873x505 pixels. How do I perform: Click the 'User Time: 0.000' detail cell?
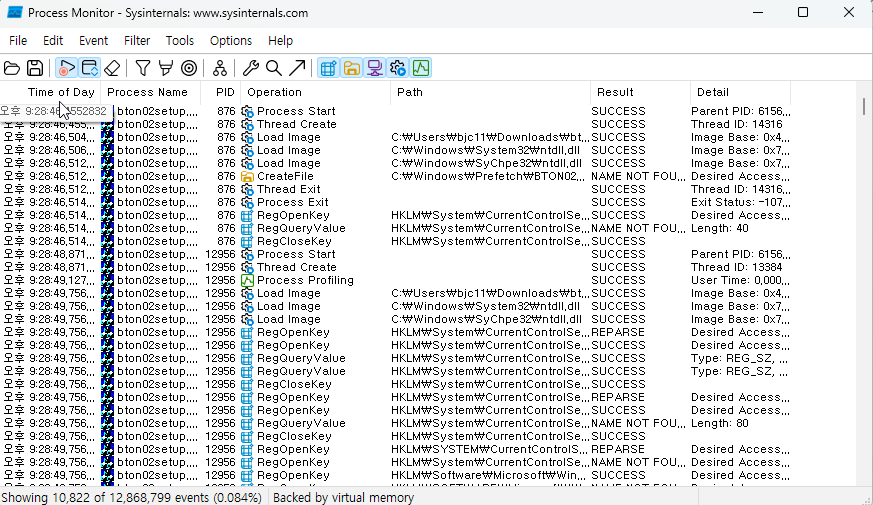click(x=740, y=281)
